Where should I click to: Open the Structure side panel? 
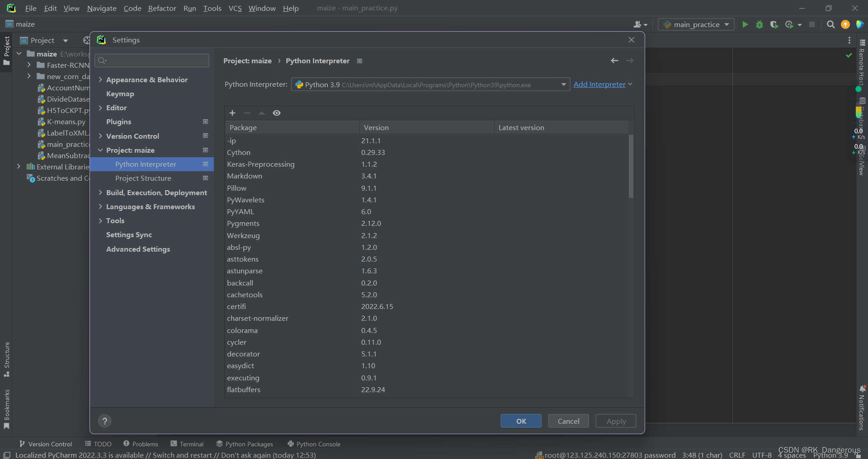click(x=6, y=360)
